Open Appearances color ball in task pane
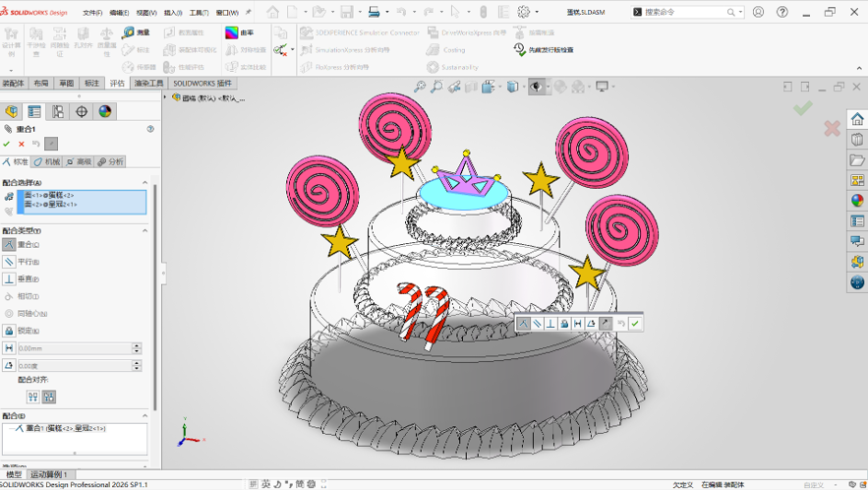This screenshot has height=490, width=868. (857, 201)
